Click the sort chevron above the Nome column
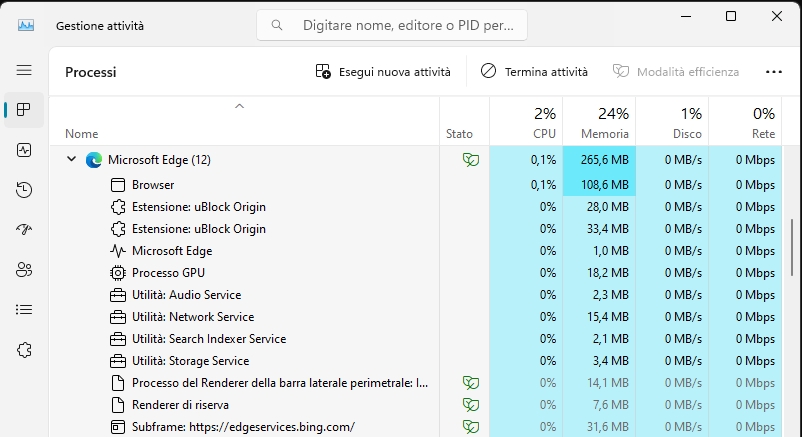This screenshot has height=437, width=802. click(x=239, y=106)
